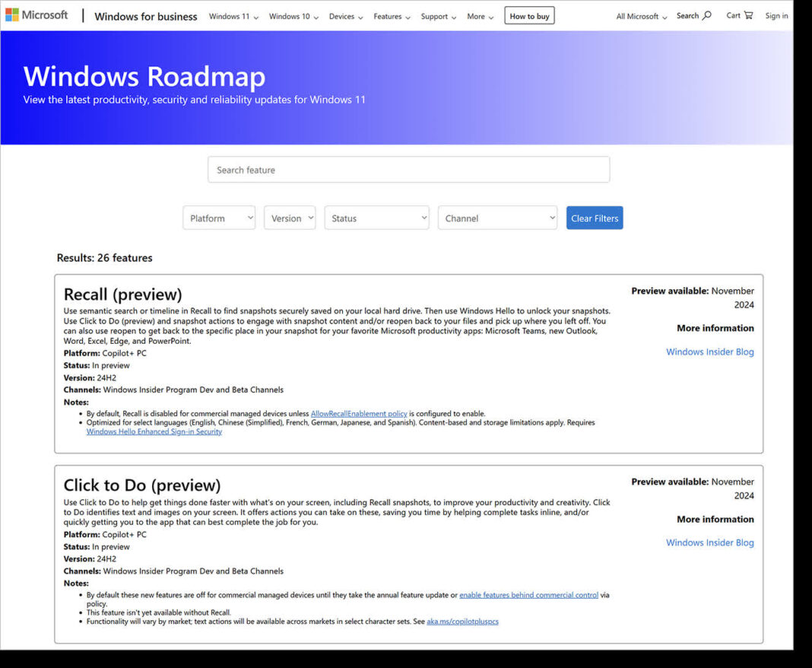This screenshot has height=668, width=812.
Task: Expand the Devices menu
Action: click(x=345, y=16)
